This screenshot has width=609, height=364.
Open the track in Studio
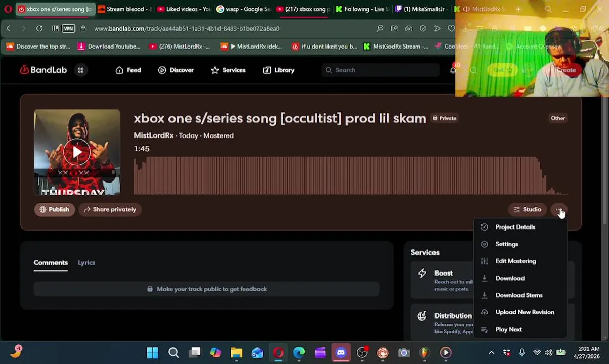pyautogui.click(x=527, y=209)
